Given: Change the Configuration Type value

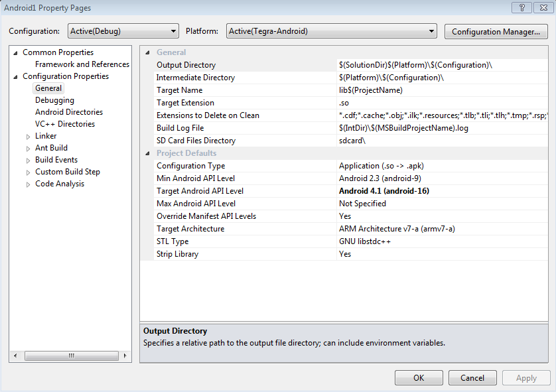Looking at the screenshot, I should pos(442,166).
